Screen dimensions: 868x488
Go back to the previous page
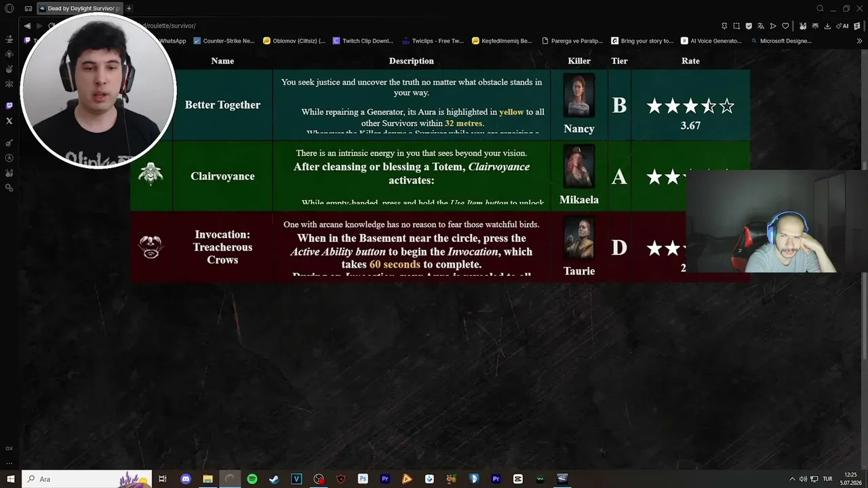coord(27,26)
